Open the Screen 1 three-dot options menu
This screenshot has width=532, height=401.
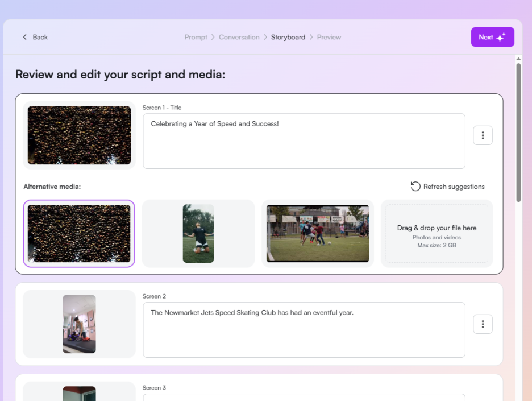(x=483, y=135)
